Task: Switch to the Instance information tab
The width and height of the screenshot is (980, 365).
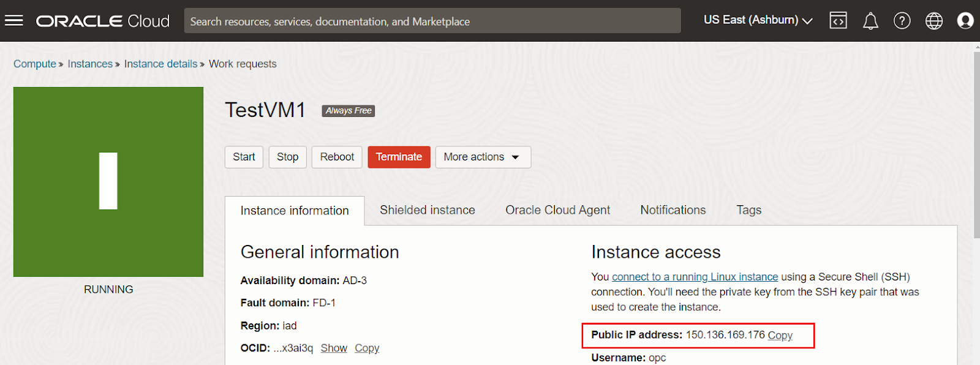Action: 295,211
